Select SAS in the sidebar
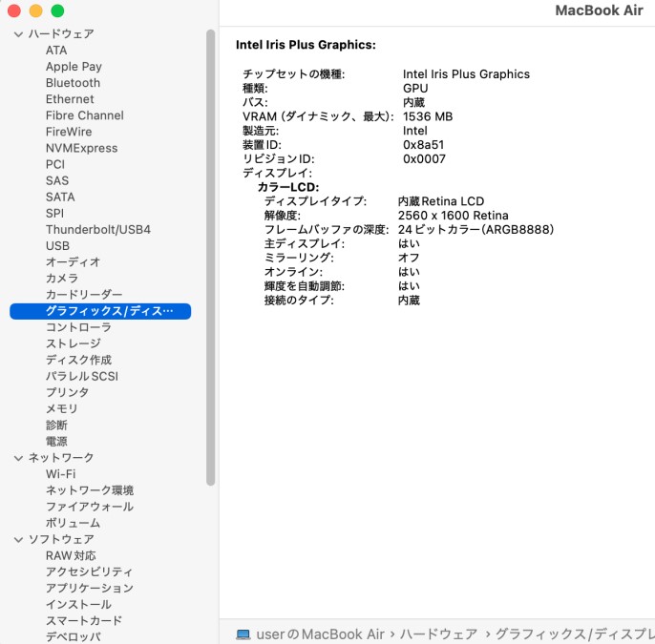 point(57,180)
